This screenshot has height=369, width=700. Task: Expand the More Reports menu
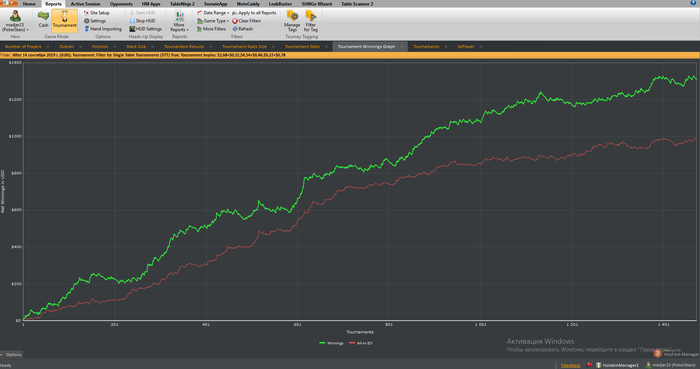coord(179,21)
